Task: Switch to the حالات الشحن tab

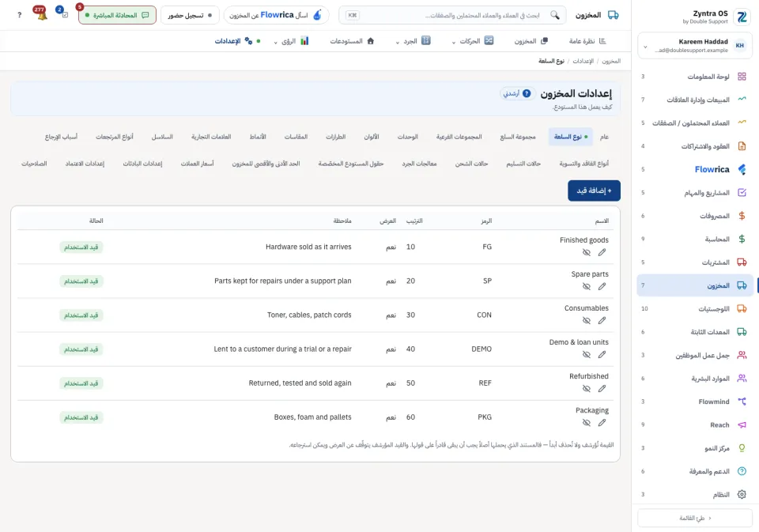Action: pyautogui.click(x=471, y=164)
